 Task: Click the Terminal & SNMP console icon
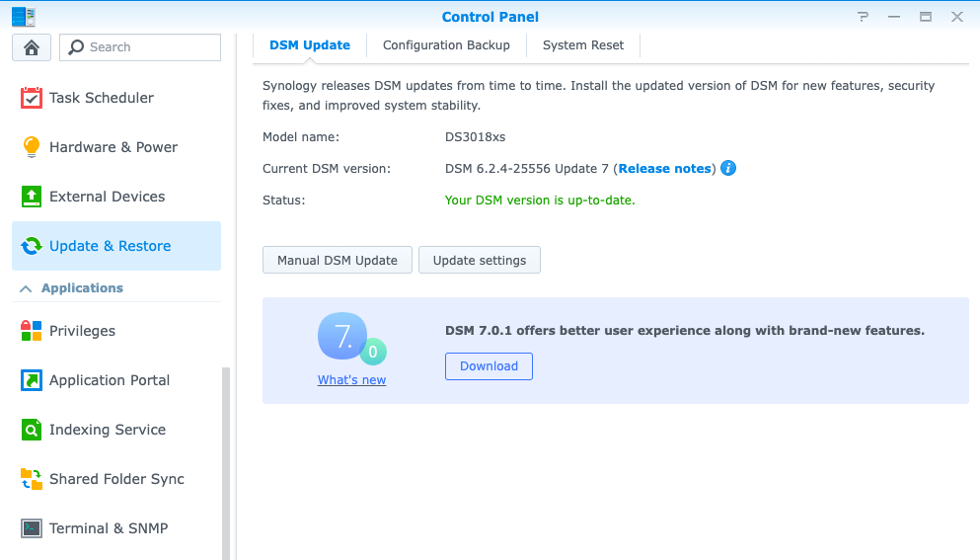coord(32,528)
